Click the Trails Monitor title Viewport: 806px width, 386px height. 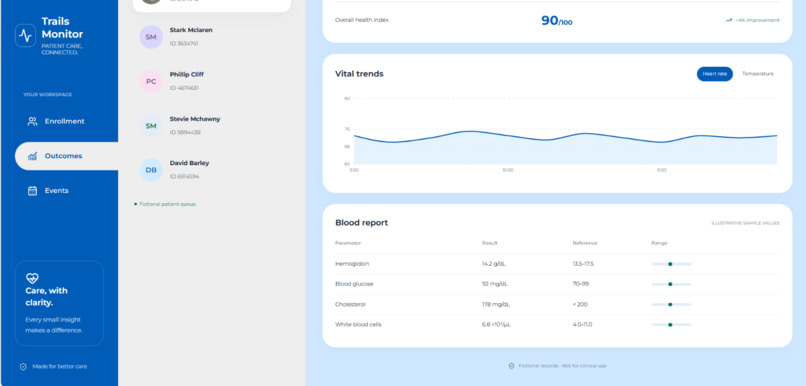click(62, 28)
